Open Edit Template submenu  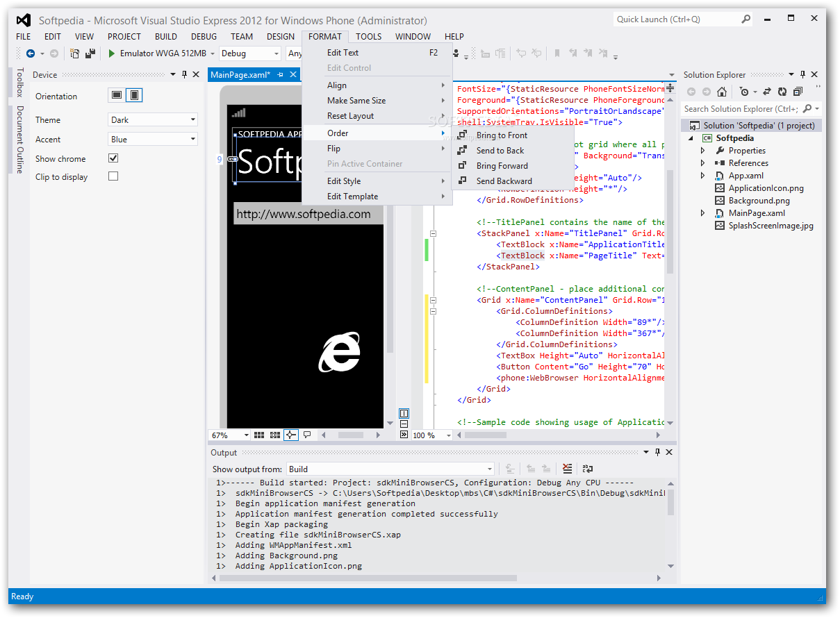377,196
